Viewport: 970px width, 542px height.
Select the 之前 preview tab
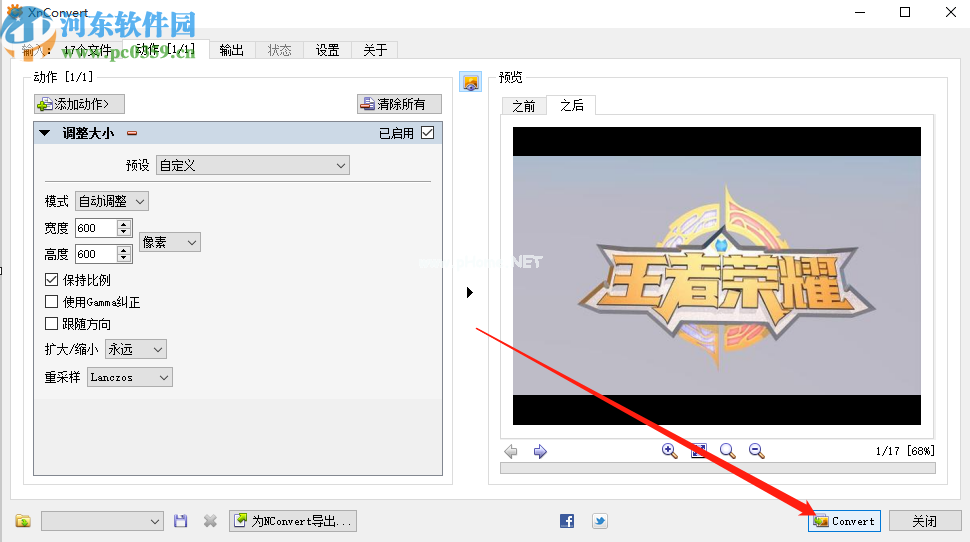(523, 106)
